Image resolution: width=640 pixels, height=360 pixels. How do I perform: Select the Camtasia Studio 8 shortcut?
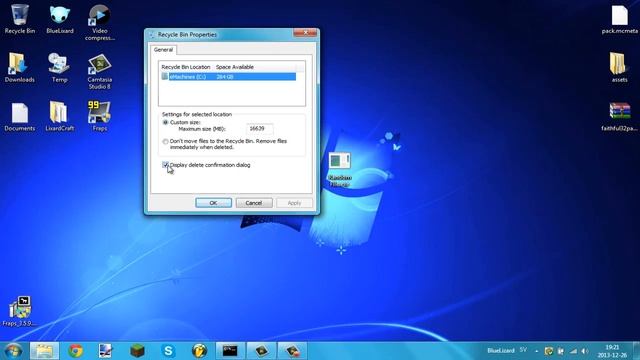[100, 71]
